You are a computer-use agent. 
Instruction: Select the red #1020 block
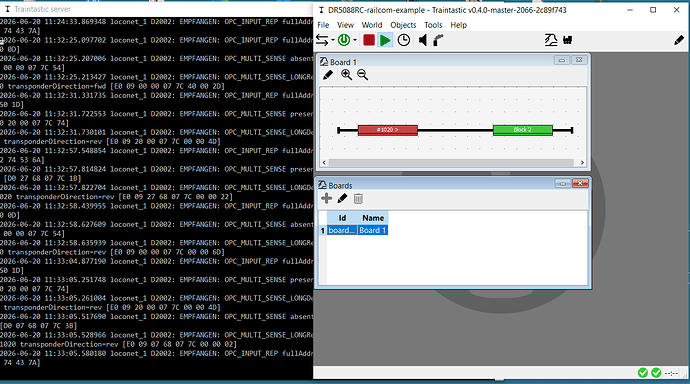click(x=388, y=130)
